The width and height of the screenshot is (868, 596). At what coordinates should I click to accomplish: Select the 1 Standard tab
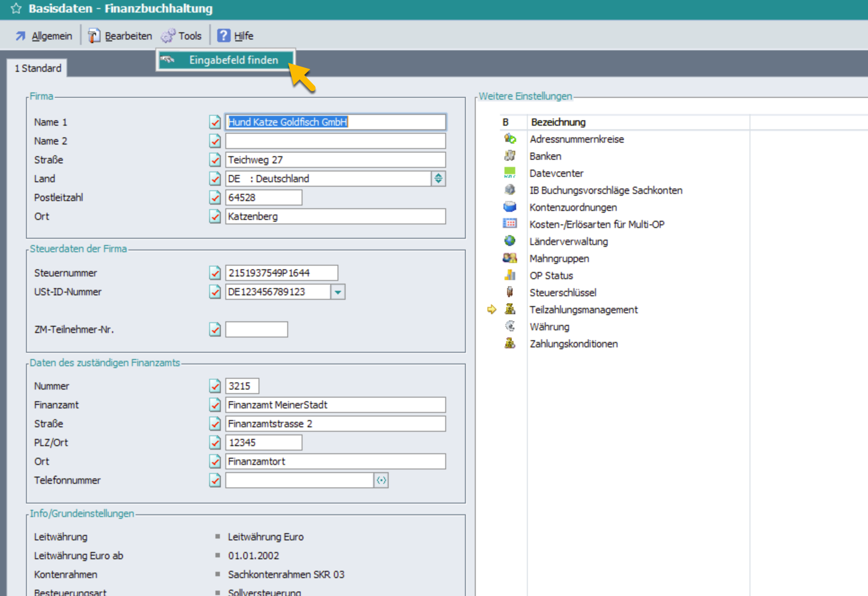[38, 68]
